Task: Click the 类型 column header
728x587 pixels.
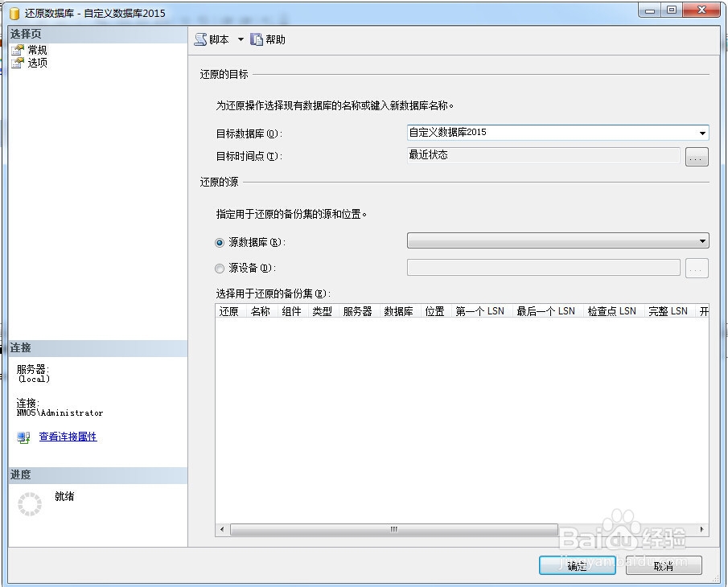Action: coord(323,311)
